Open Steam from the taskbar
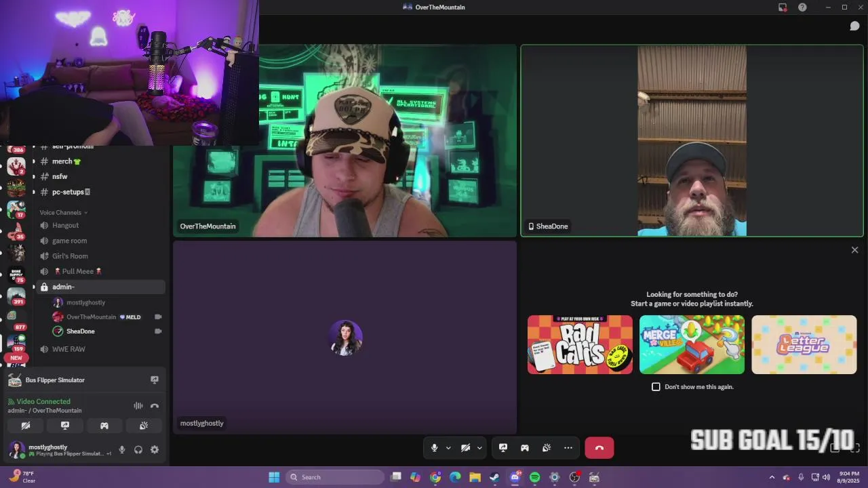Screen dimensions: 868x488 pos(495,477)
